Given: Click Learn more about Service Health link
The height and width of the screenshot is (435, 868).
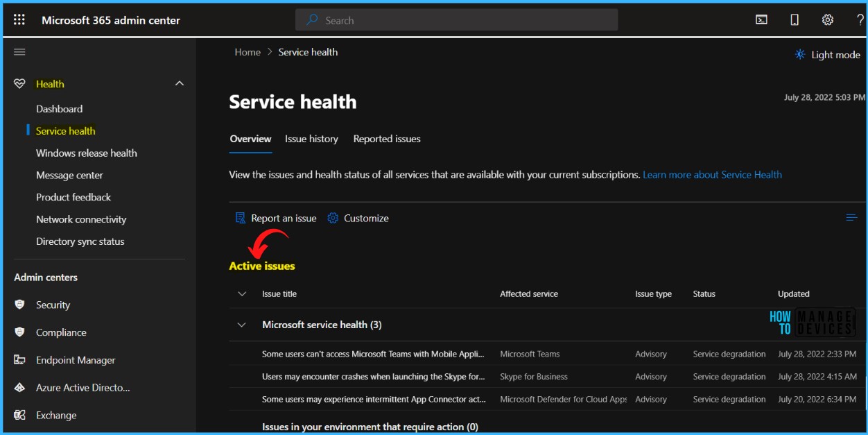Looking at the screenshot, I should click(x=712, y=175).
